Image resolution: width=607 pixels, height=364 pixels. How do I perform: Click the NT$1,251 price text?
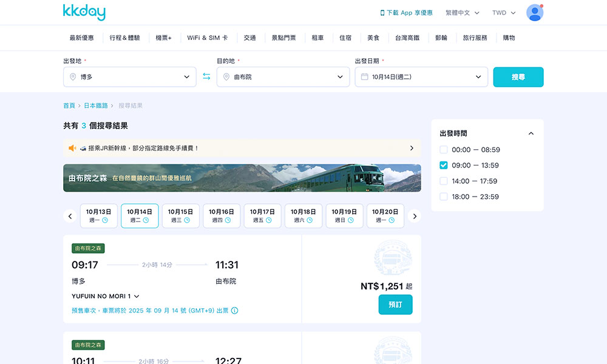tap(382, 286)
